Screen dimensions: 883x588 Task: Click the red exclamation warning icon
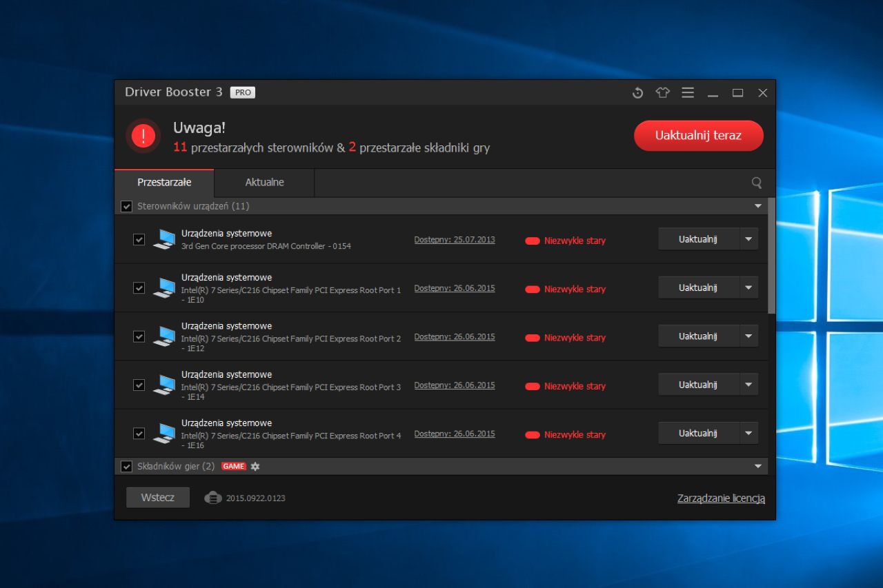pyautogui.click(x=143, y=135)
